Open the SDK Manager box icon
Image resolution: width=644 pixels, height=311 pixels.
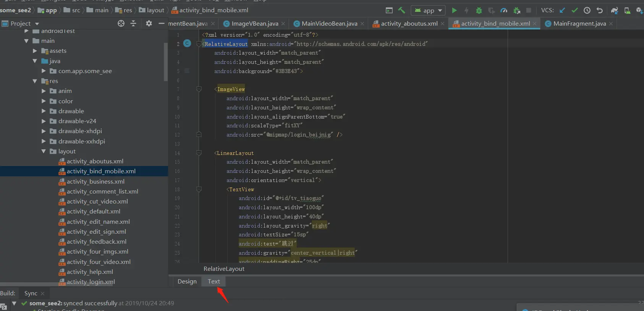tap(639, 10)
